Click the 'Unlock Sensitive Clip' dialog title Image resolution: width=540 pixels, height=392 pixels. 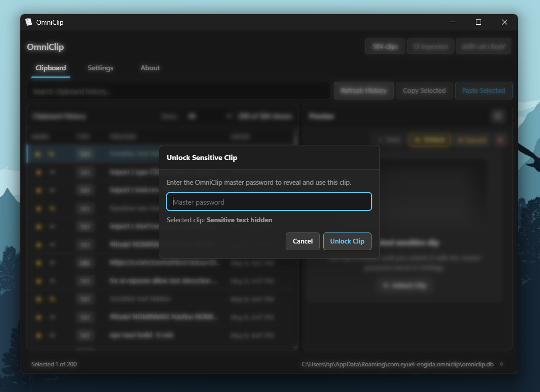click(202, 157)
